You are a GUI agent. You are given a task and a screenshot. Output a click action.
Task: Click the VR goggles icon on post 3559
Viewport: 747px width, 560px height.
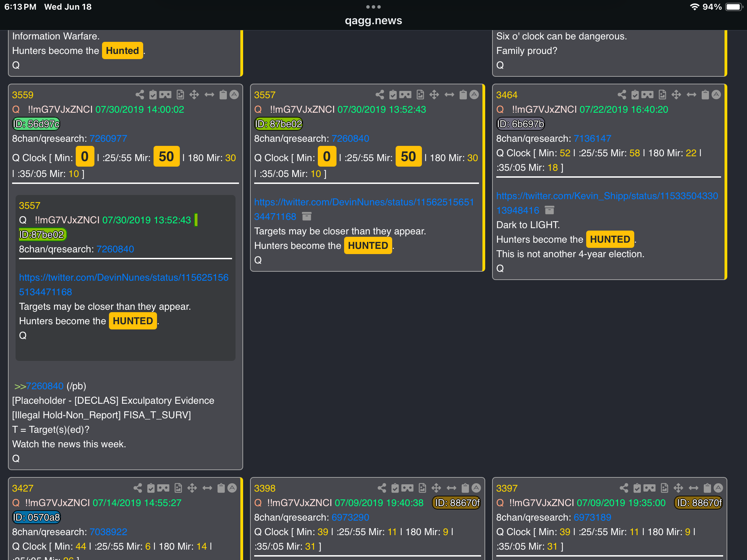(x=165, y=95)
